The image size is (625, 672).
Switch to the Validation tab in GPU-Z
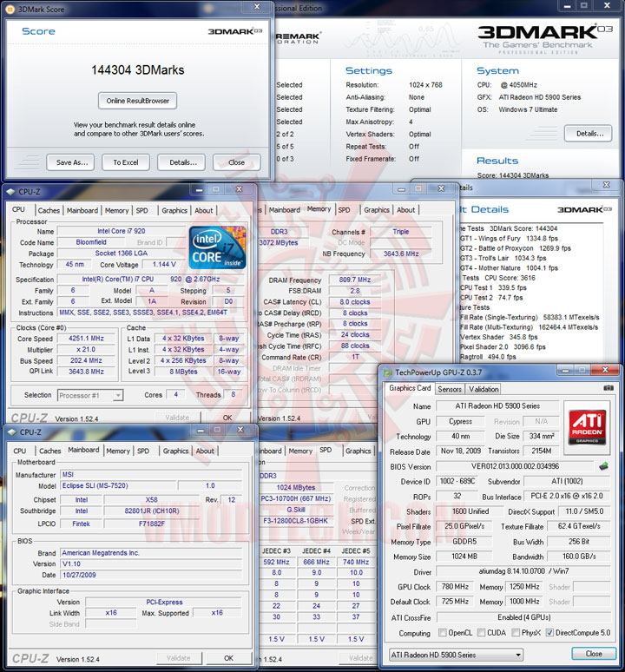(x=484, y=389)
